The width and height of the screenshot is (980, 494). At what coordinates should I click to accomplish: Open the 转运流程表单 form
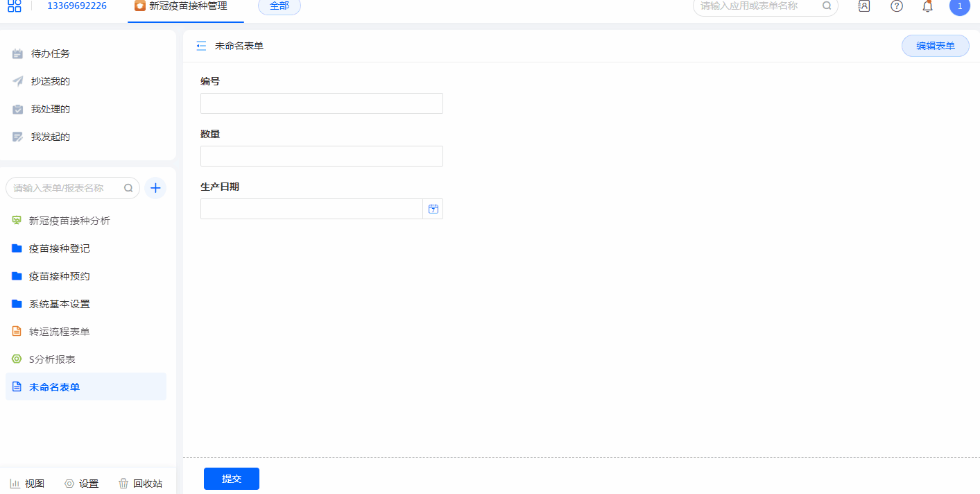(x=59, y=332)
